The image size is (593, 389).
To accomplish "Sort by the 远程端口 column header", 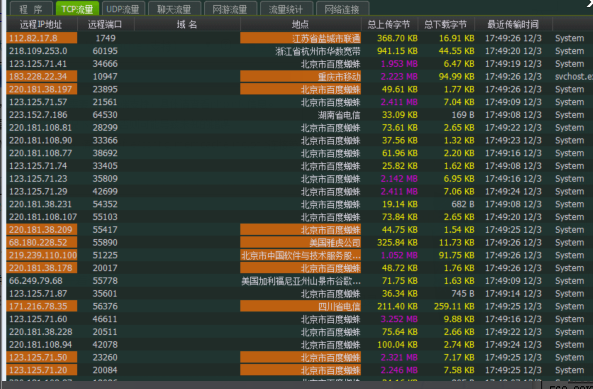I will click(x=106, y=25).
